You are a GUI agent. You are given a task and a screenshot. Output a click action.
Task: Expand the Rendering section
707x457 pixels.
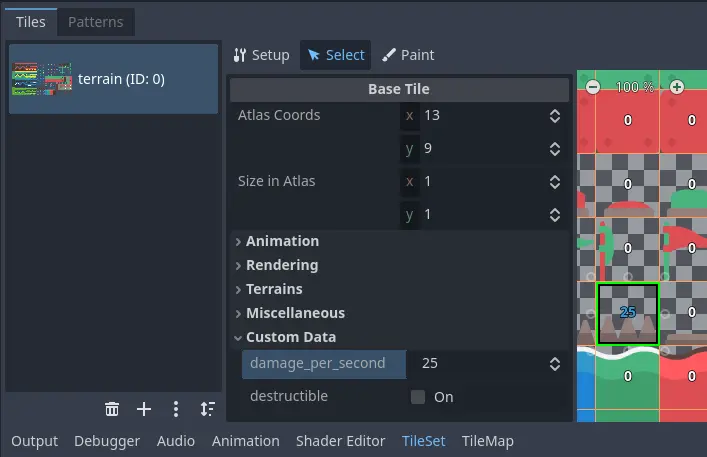pos(281,265)
